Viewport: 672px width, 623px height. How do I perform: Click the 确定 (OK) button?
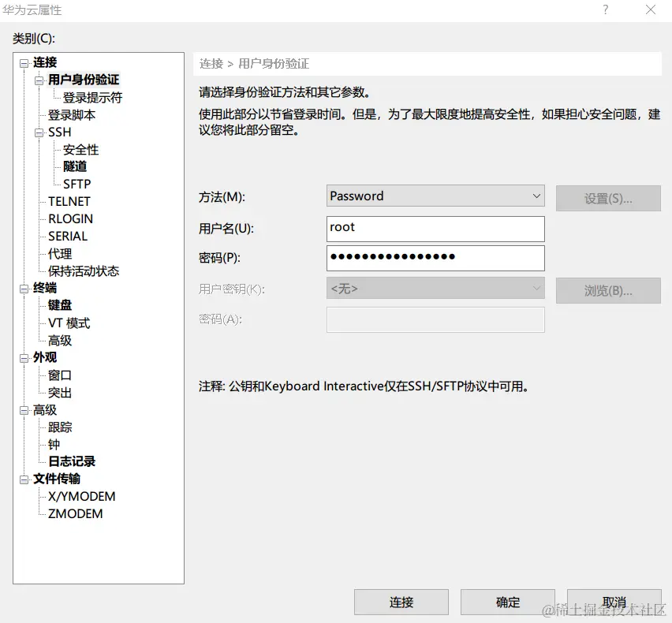(507, 602)
